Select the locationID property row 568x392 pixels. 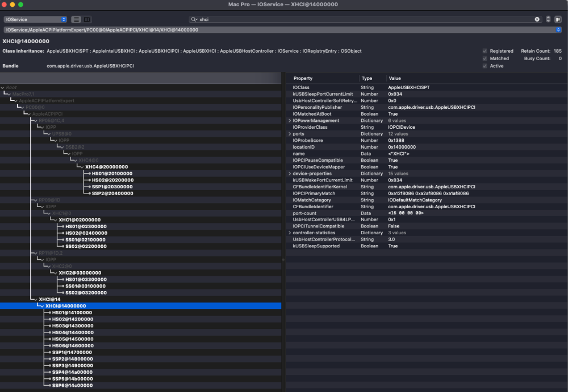[427, 147]
